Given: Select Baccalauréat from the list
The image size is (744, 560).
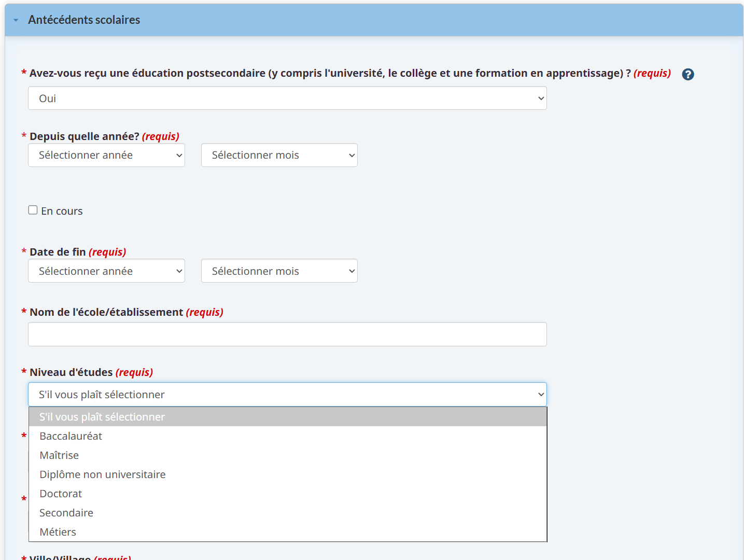Looking at the screenshot, I should (x=71, y=436).
